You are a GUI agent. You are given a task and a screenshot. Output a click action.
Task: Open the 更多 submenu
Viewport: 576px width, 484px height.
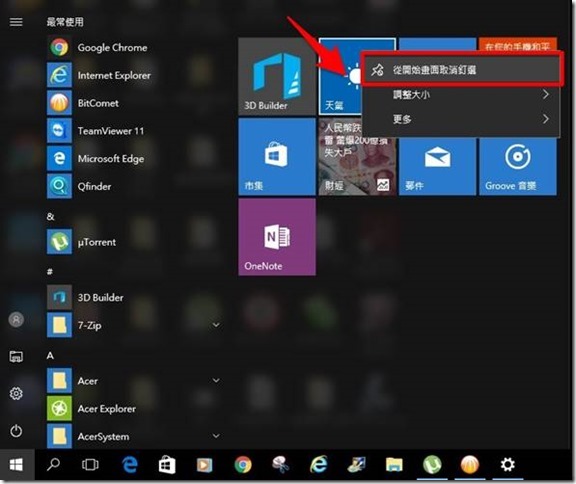coord(462,119)
